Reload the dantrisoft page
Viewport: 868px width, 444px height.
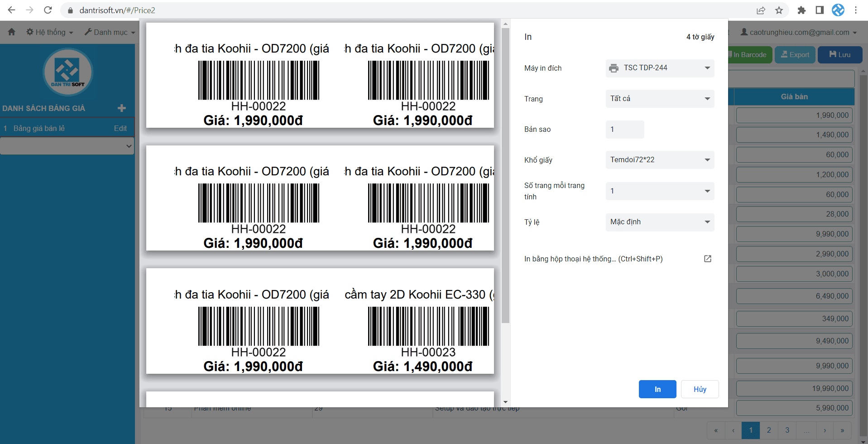coord(48,10)
